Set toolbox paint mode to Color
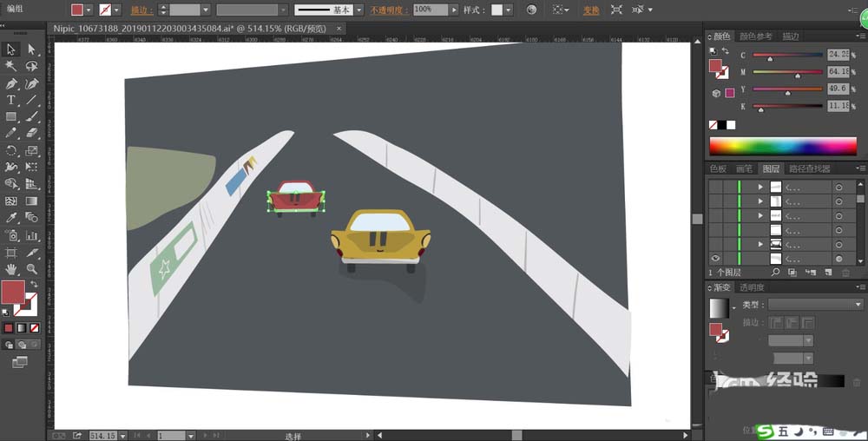Viewport: 868px width, 441px height. [x=9, y=327]
